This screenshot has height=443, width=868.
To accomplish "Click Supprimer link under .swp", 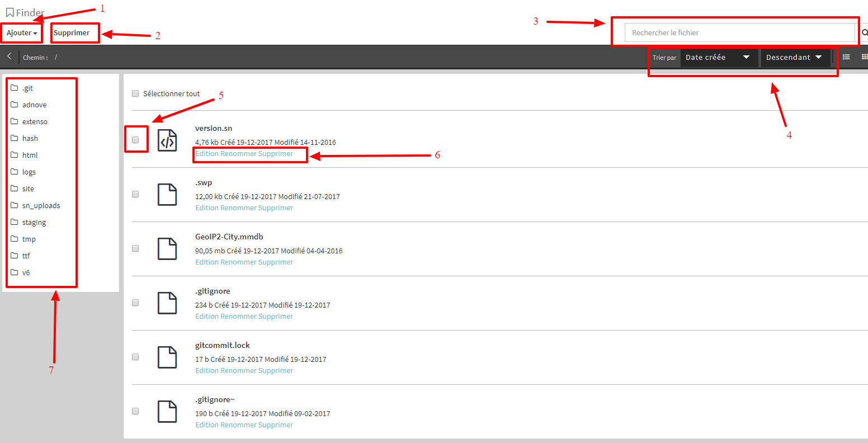I will (x=276, y=208).
